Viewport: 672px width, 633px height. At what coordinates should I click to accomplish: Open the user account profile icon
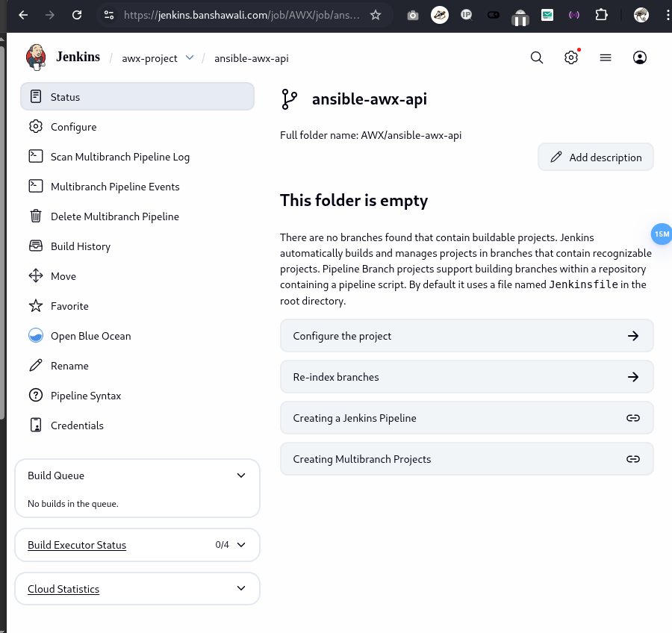639,57
